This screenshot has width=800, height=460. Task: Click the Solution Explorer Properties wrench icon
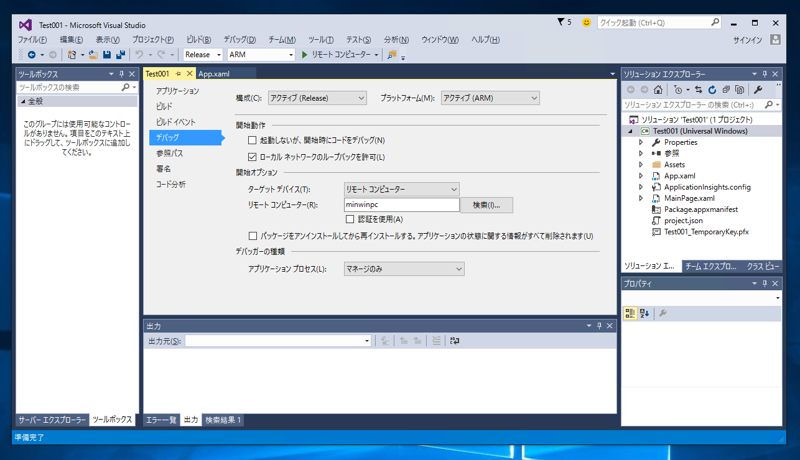click(x=758, y=90)
